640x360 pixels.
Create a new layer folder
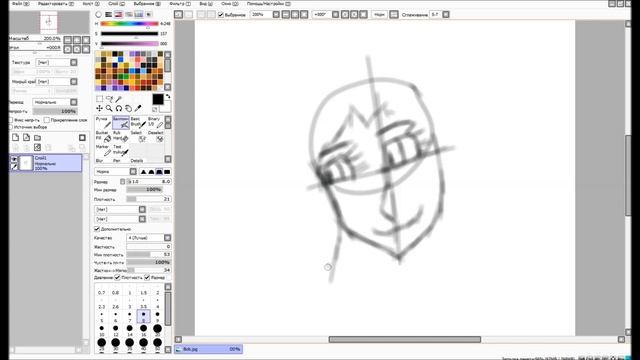38,138
